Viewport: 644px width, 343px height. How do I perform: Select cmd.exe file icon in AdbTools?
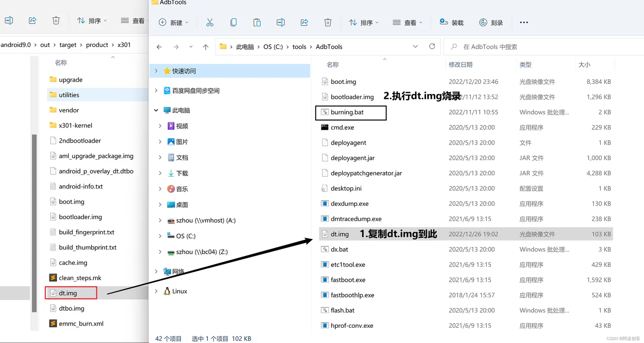pyautogui.click(x=325, y=127)
